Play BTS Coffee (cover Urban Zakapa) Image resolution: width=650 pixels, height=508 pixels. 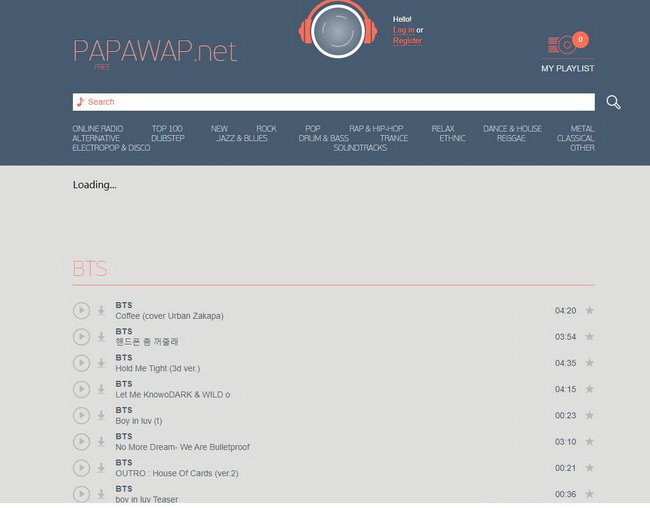tap(81, 311)
